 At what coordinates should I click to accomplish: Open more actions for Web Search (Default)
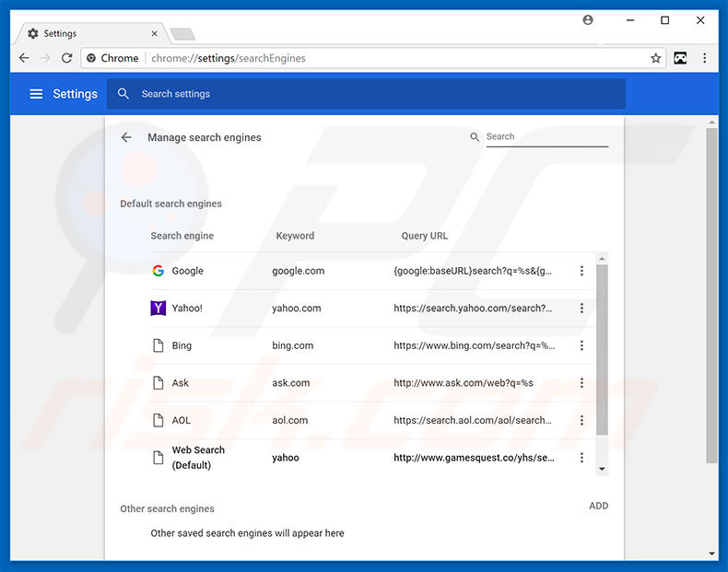click(x=581, y=458)
